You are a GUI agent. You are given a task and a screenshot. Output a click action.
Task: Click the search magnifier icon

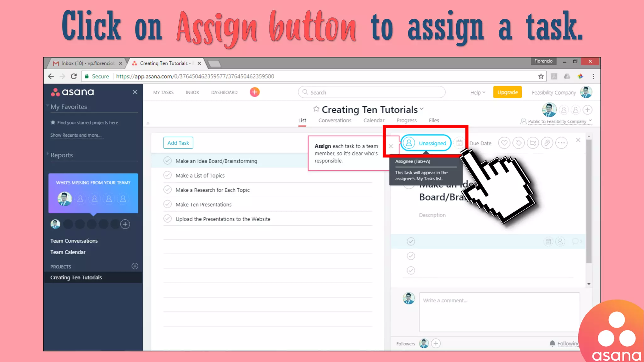coord(305,92)
